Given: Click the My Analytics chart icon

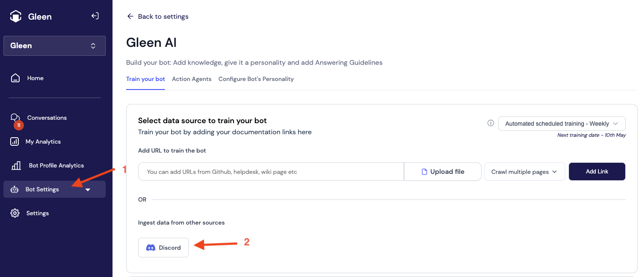Looking at the screenshot, I should click(x=14, y=141).
